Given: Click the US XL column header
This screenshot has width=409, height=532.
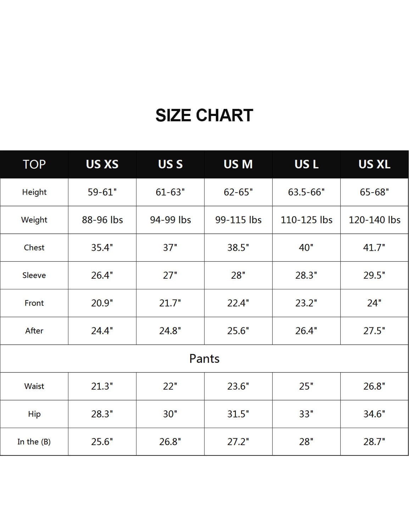Looking at the screenshot, I should (374, 164).
